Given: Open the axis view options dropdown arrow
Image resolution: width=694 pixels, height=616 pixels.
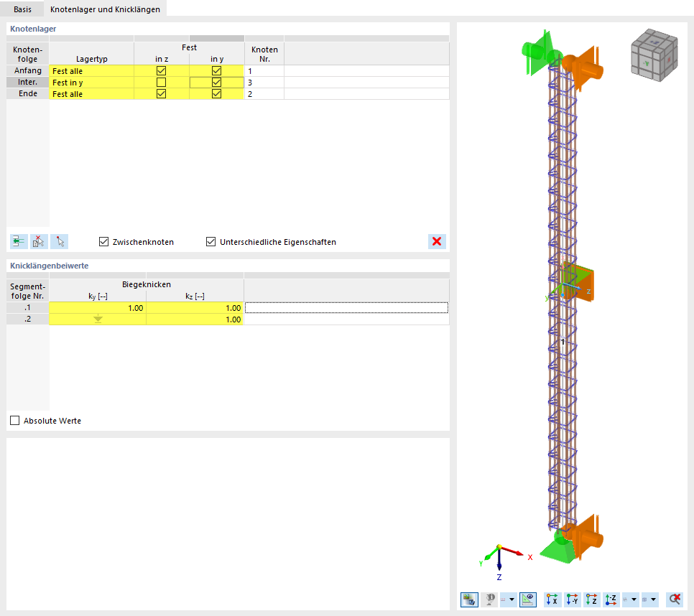Looking at the screenshot, I should tap(634, 599).
